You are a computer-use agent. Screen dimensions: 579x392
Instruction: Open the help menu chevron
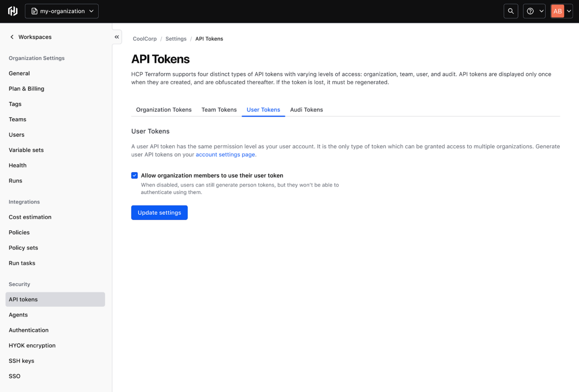click(x=541, y=11)
